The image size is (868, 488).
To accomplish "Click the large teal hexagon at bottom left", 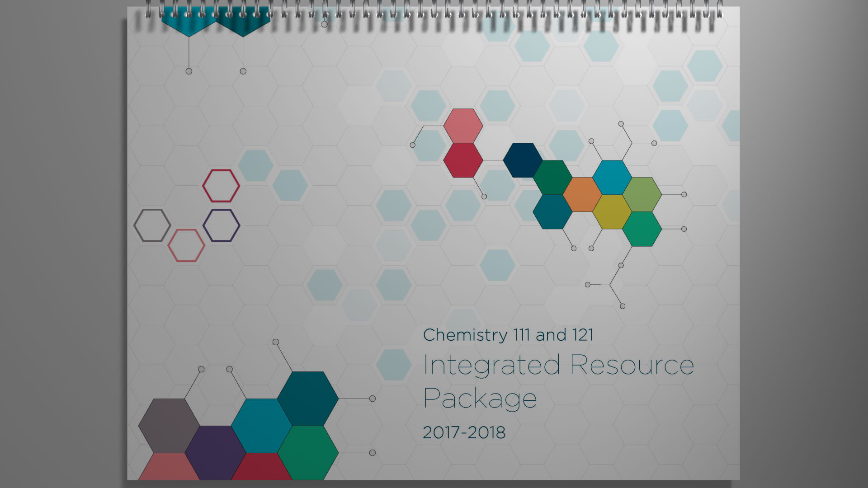I will coord(308,398).
